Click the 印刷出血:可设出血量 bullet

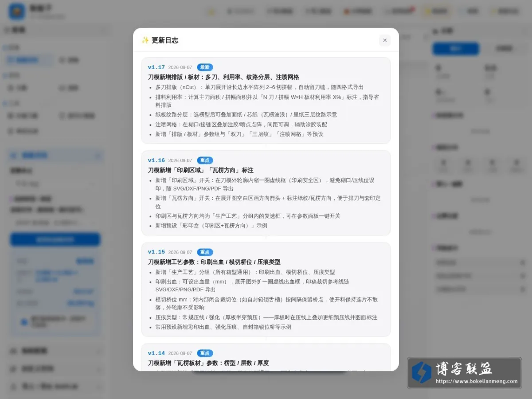pos(252,286)
